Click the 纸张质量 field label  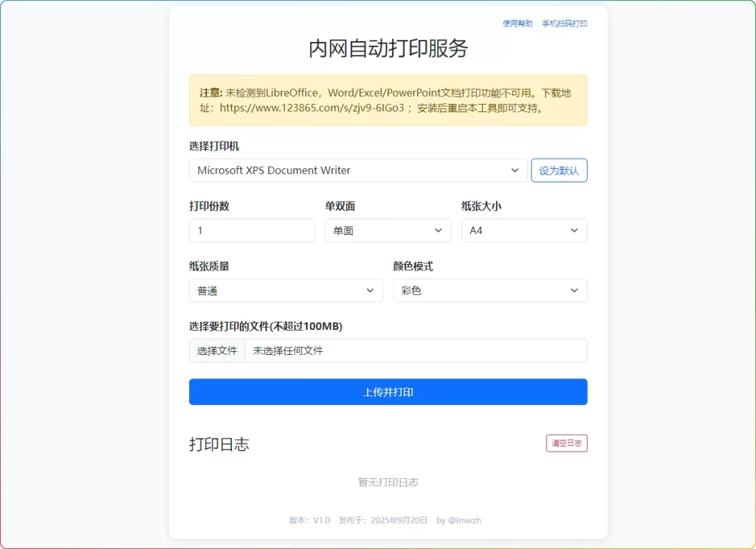click(214, 266)
